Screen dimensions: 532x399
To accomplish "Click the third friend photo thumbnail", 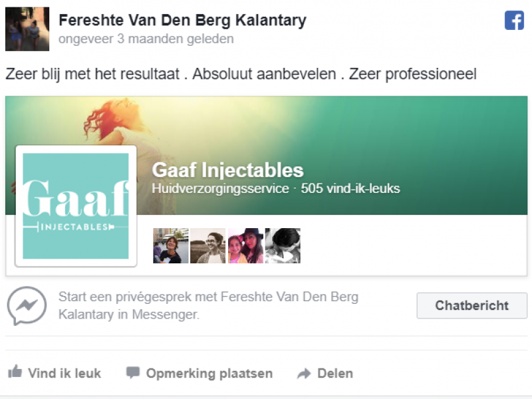I will pyautogui.click(x=245, y=246).
